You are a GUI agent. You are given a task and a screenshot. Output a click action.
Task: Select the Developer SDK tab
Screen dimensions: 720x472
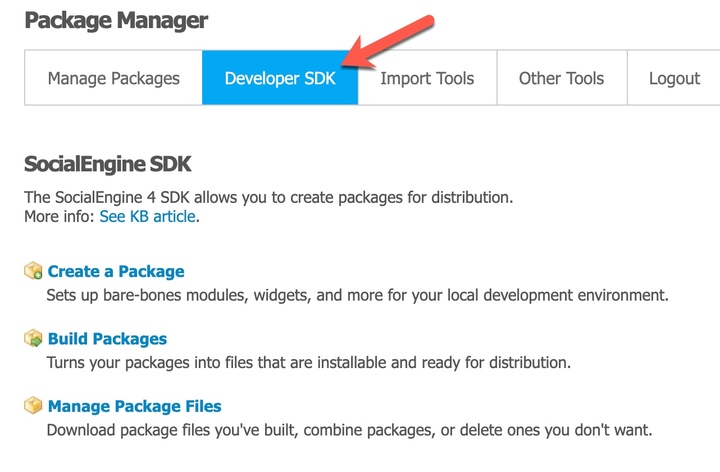(x=280, y=78)
